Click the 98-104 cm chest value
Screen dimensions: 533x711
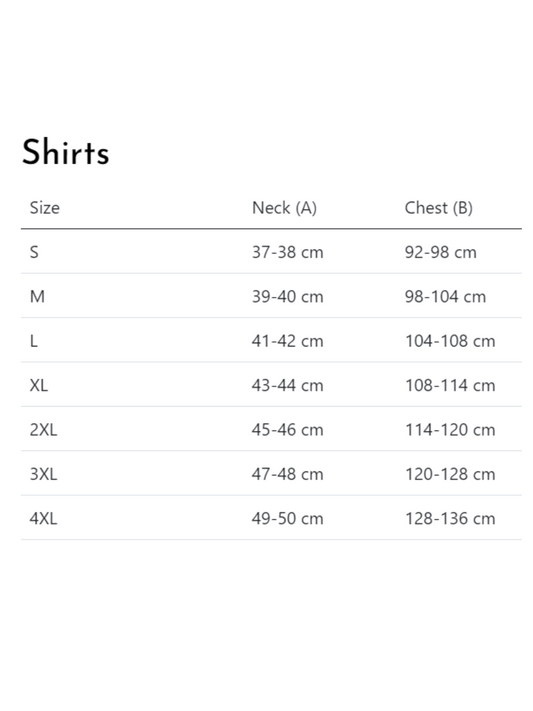click(445, 297)
